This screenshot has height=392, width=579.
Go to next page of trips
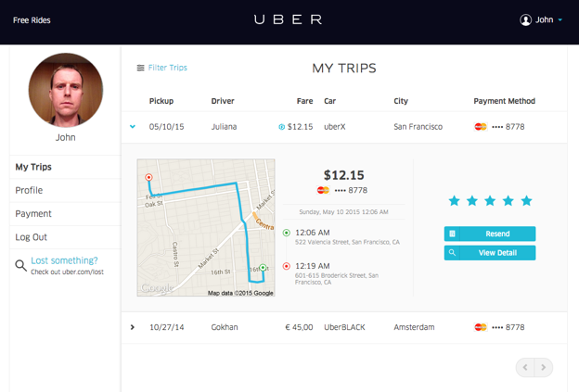tap(545, 368)
